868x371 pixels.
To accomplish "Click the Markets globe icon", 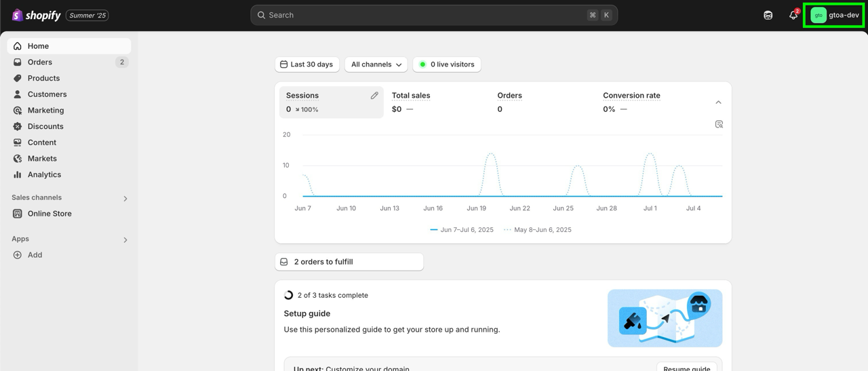I will [18, 159].
